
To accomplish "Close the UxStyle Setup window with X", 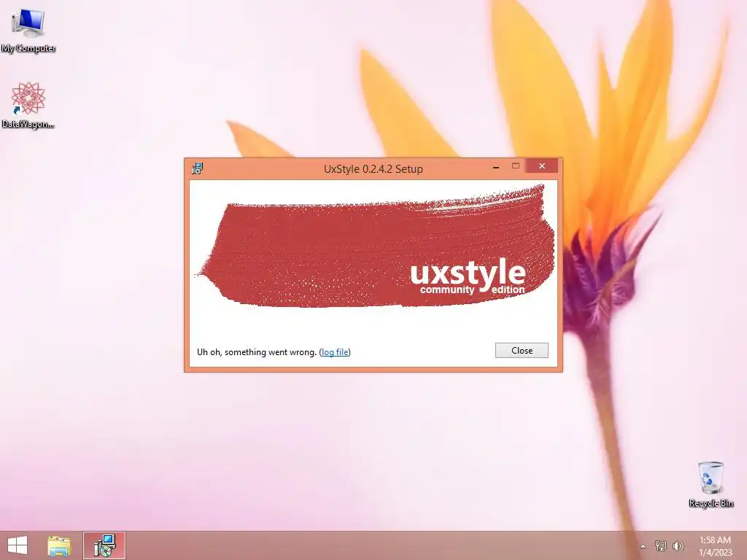I will 542,166.
